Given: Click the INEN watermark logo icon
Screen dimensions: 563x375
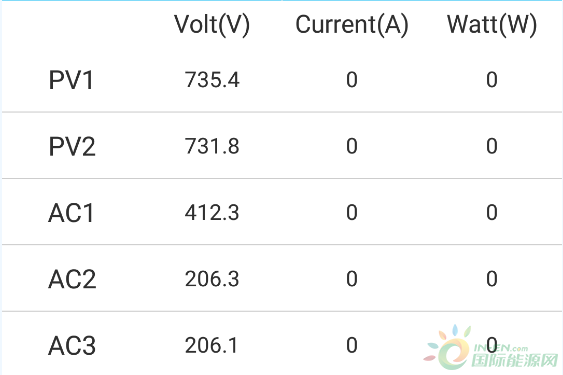Looking at the screenshot, I should 448,347.
